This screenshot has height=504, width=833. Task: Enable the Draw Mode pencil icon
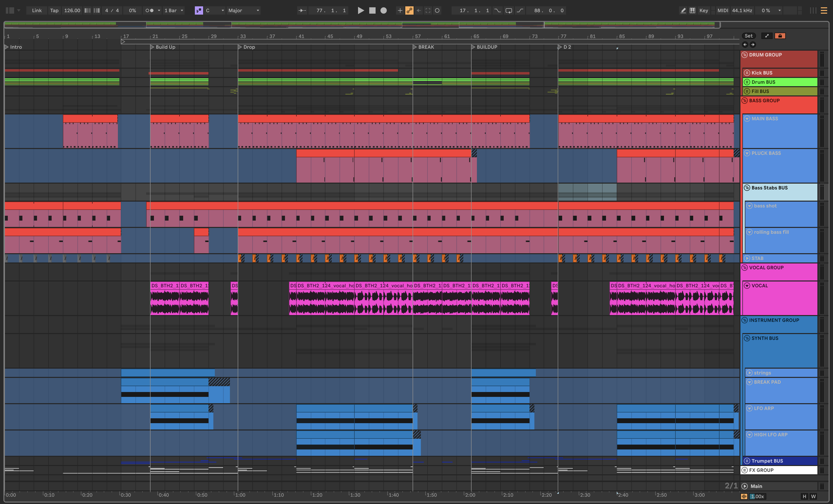tap(683, 10)
